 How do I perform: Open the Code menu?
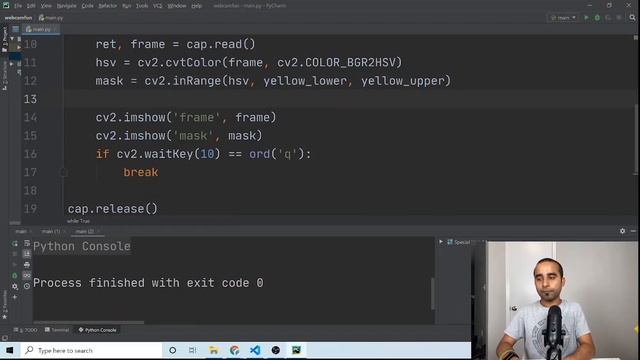point(87,6)
